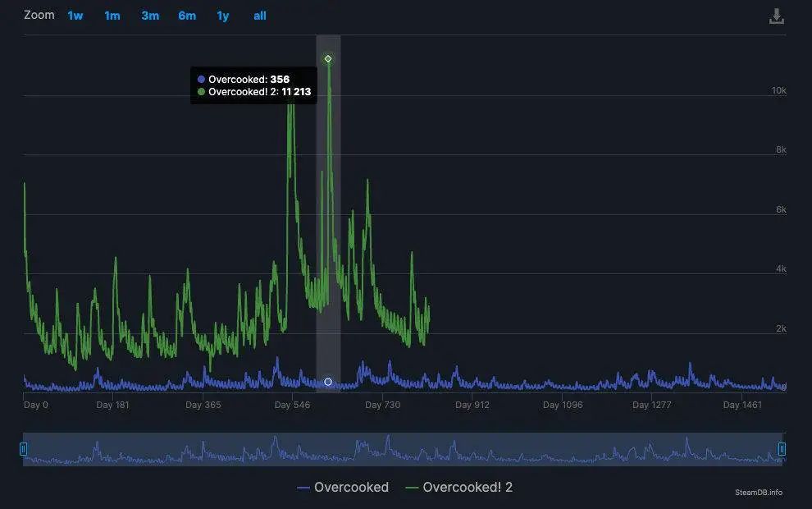Toggle the Overcooked series in the legend

point(343,487)
